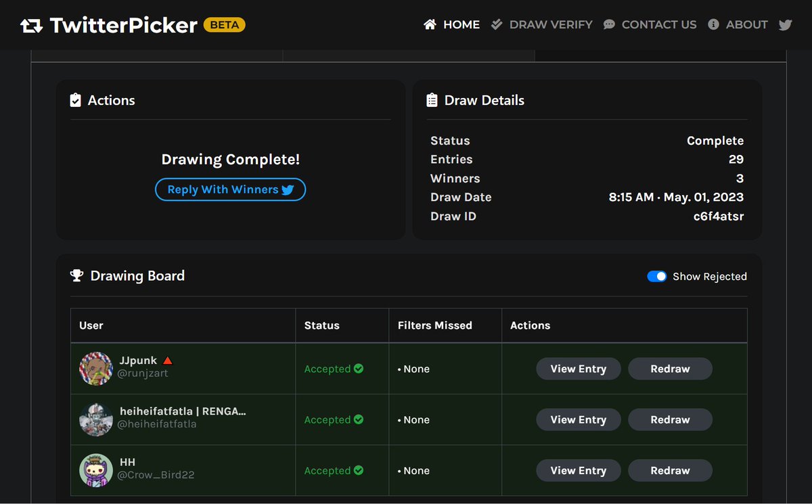The height and width of the screenshot is (504, 812).
Task: Click the clipboard-check icon next to Actions
Action: click(76, 100)
